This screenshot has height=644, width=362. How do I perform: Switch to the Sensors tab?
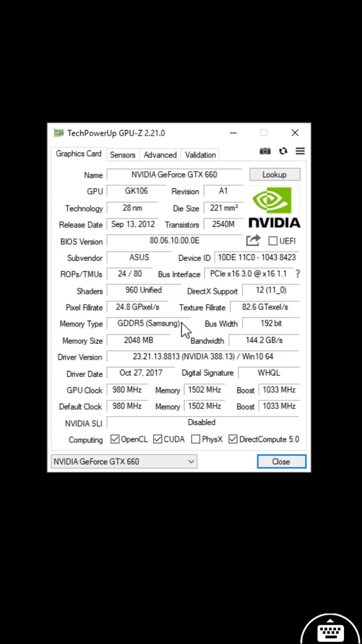point(123,155)
